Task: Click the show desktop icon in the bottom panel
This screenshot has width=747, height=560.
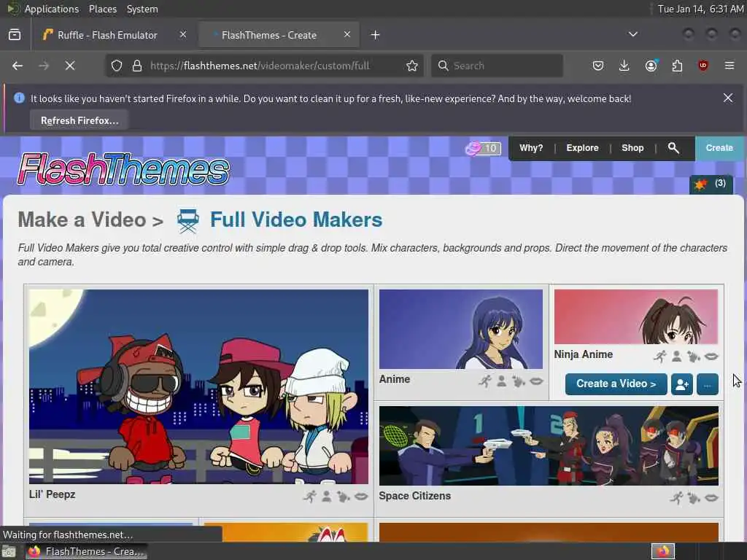Action: 9,552
